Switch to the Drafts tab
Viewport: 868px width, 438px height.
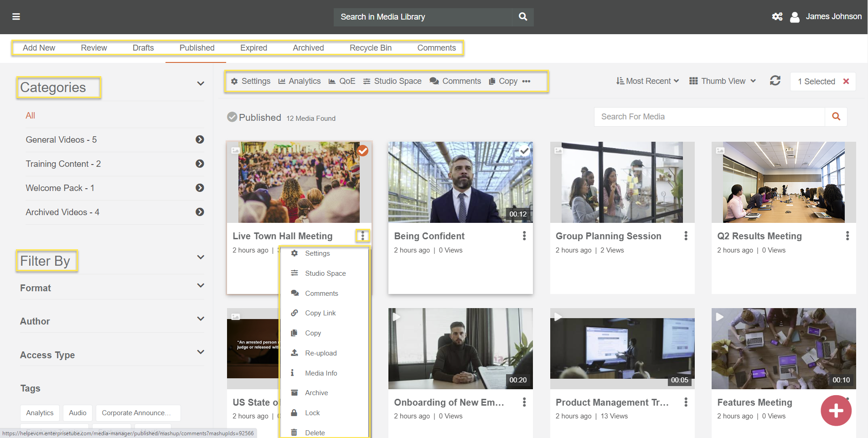(x=143, y=48)
